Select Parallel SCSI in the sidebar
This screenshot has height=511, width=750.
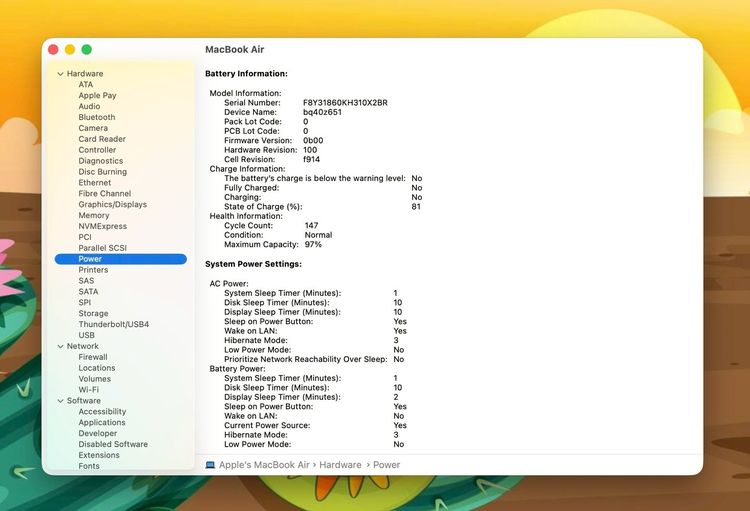point(102,248)
